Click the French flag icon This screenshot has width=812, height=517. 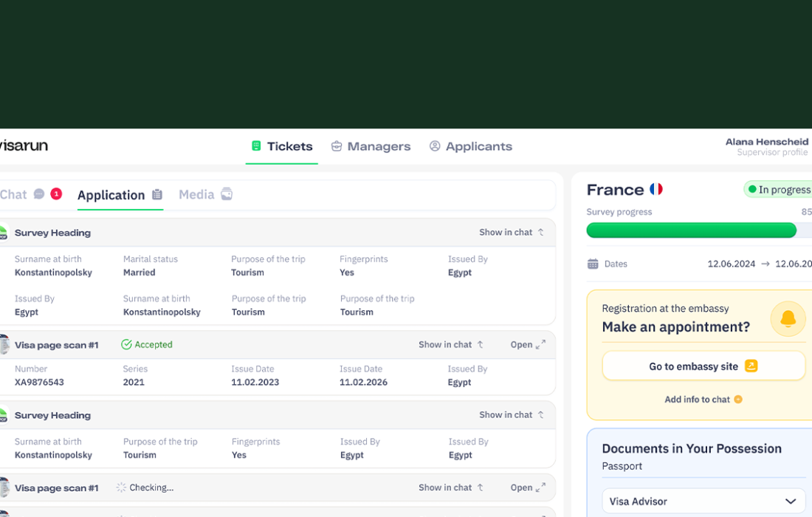[x=656, y=190]
